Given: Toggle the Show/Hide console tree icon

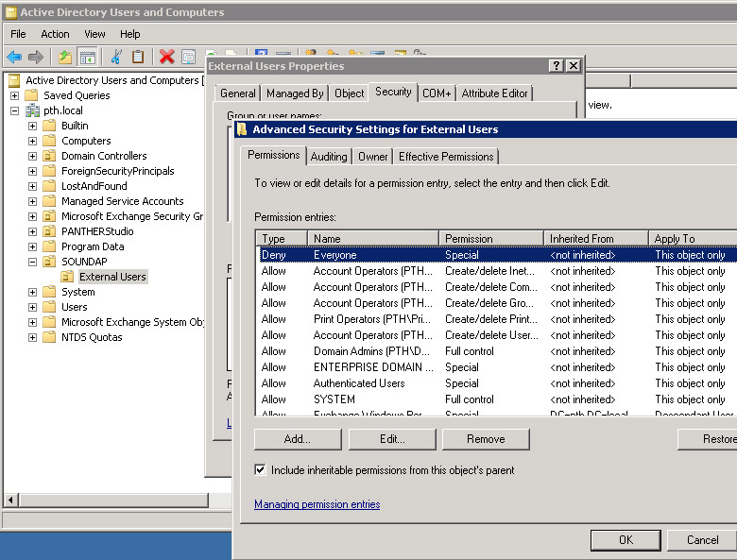Looking at the screenshot, I should point(88,58).
